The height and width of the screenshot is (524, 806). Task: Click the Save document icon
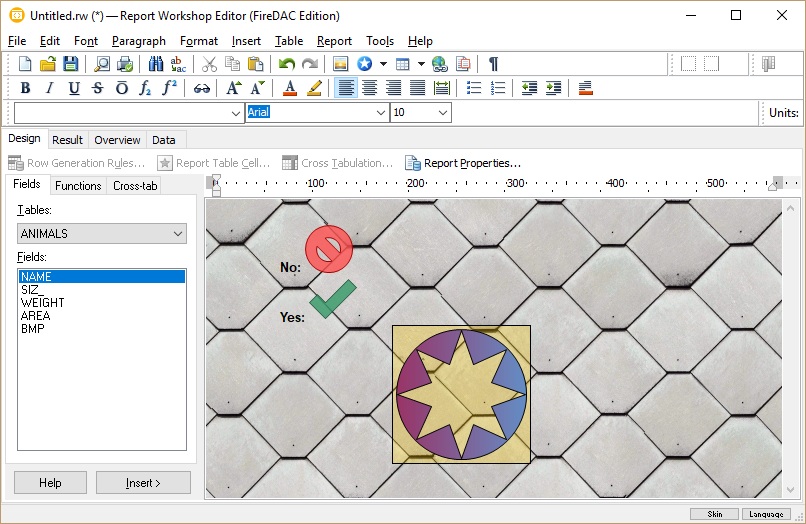71,64
